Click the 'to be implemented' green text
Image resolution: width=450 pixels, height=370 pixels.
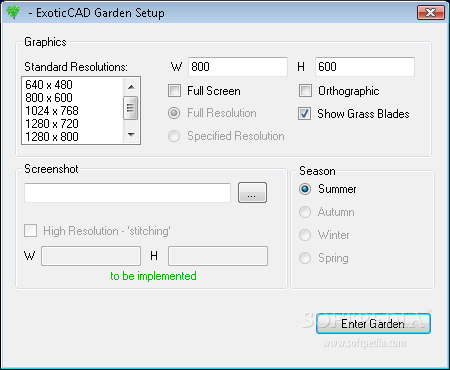click(x=153, y=276)
